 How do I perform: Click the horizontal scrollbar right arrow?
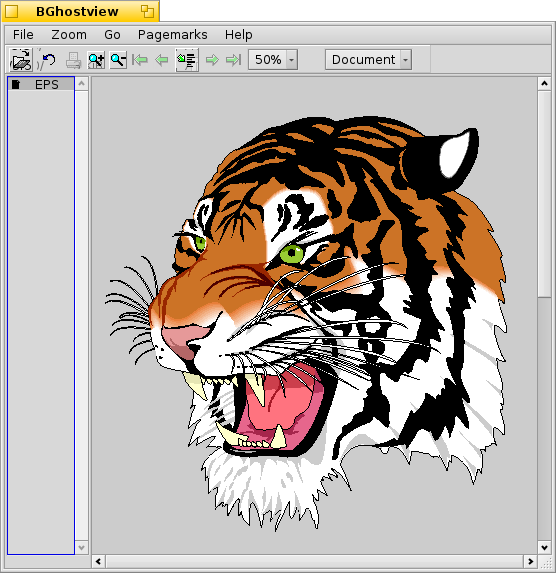[x=530, y=561]
